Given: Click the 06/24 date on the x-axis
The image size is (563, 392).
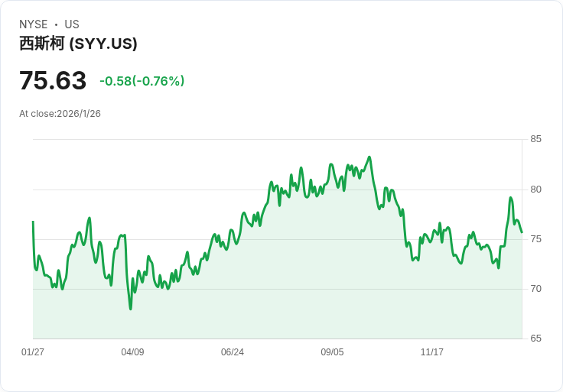Looking at the screenshot, I should pos(233,352).
